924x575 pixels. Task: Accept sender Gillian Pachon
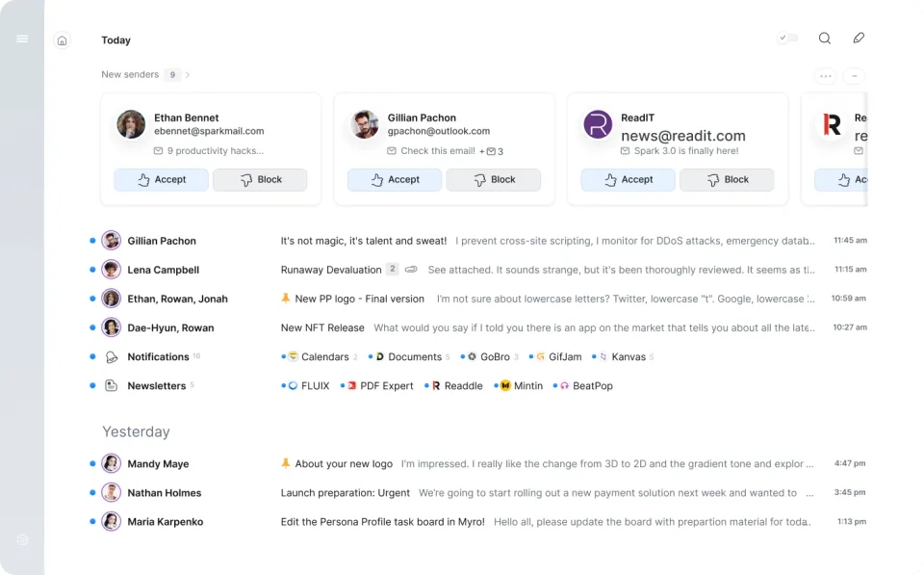(395, 180)
